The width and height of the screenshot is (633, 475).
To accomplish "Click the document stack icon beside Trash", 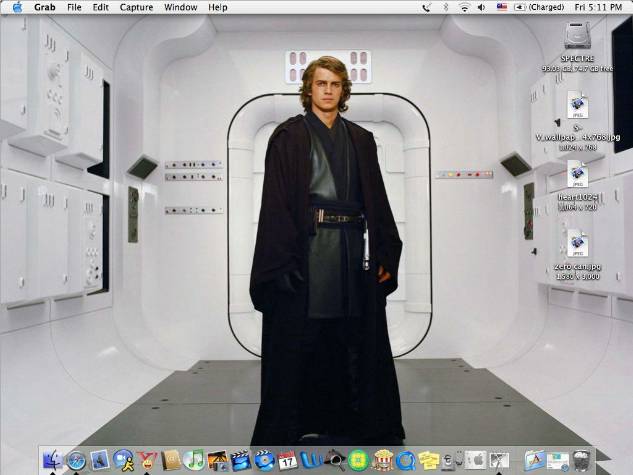I will [x=558, y=461].
